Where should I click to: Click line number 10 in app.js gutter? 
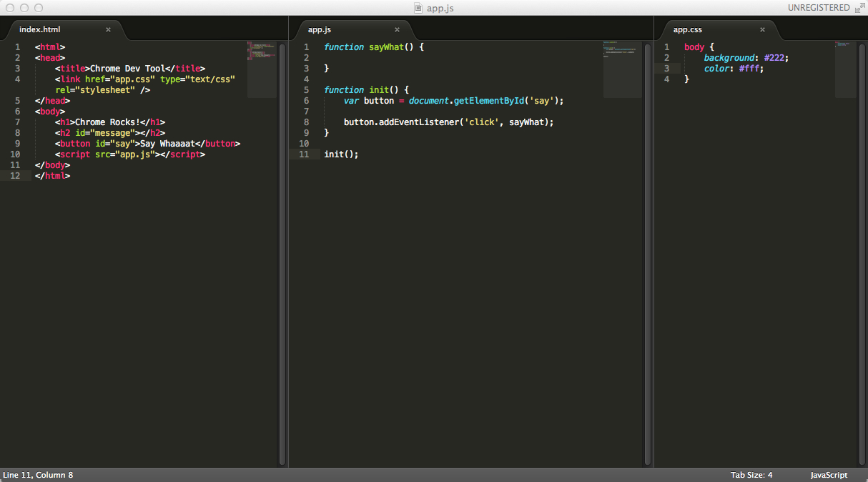point(305,144)
